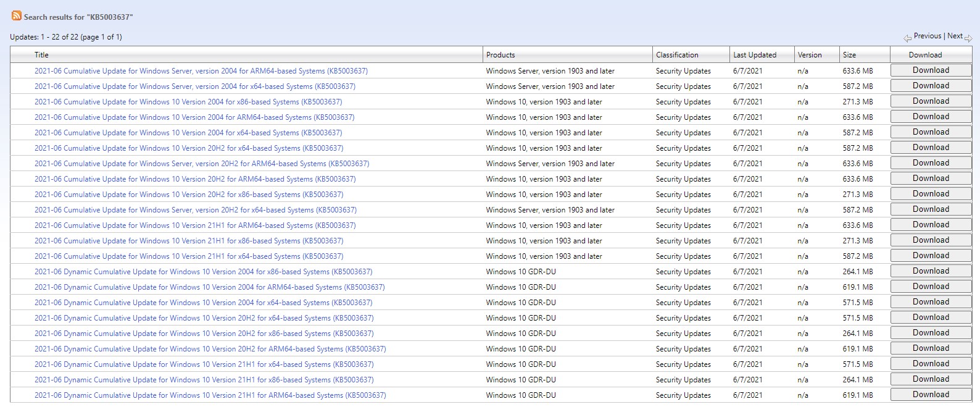Open Windows 10 Version 21H1 x86 cumulative update

tap(189, 241)
